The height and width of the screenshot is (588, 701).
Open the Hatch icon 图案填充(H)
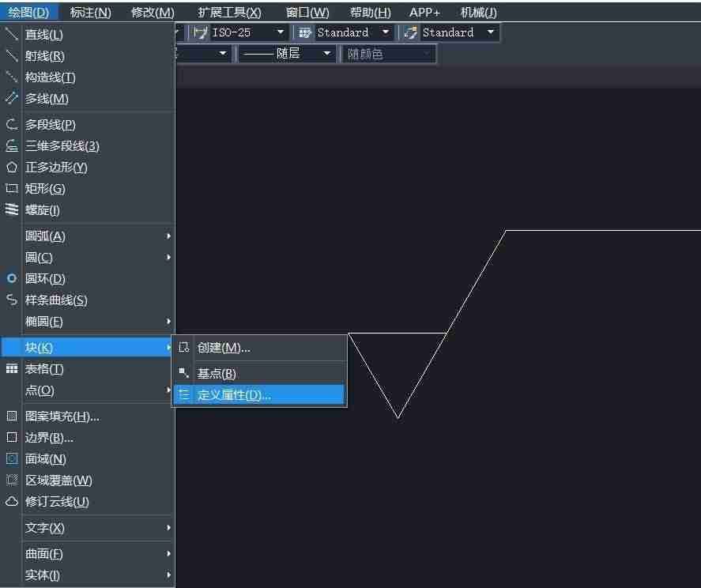click(x=12, y=416)
